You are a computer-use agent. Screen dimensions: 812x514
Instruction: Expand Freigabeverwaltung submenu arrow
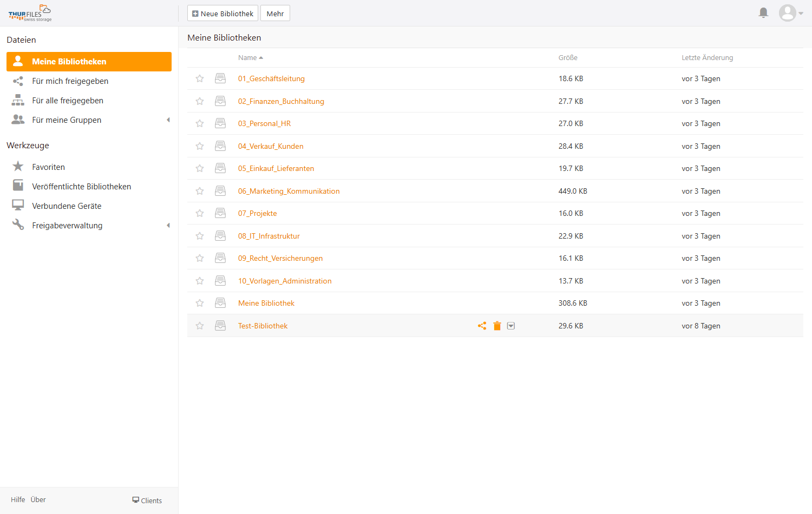point(168,226)
